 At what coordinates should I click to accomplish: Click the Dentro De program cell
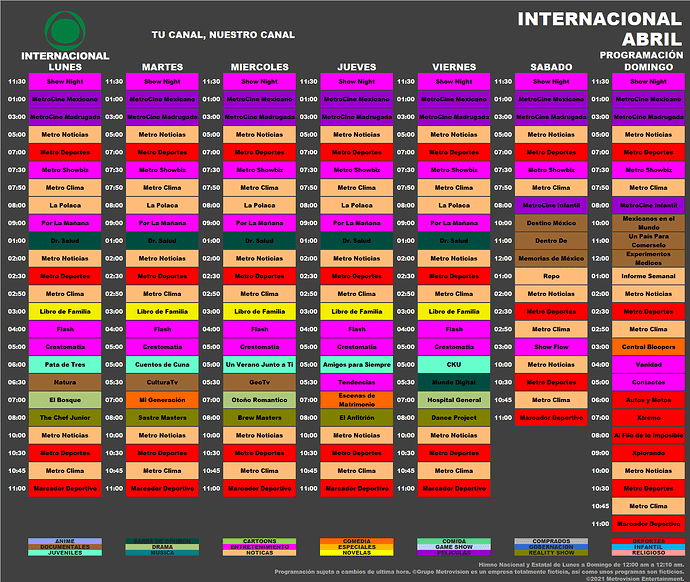pos(551,241)
